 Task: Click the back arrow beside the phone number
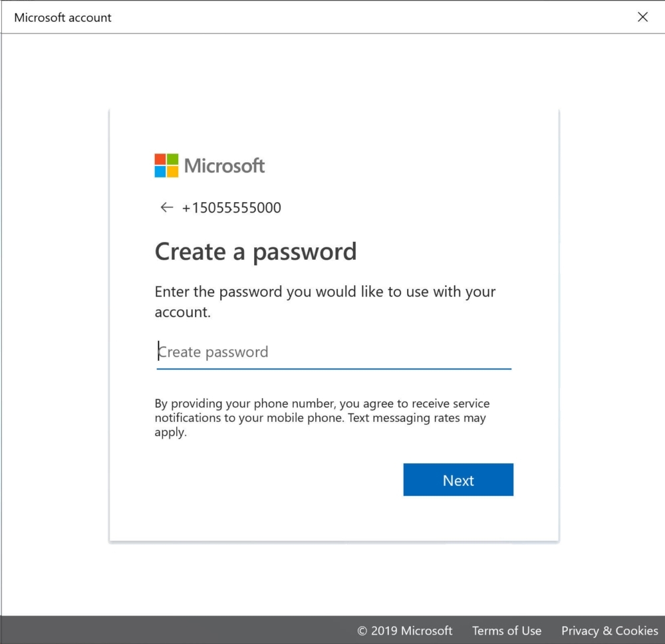point(166,208)
